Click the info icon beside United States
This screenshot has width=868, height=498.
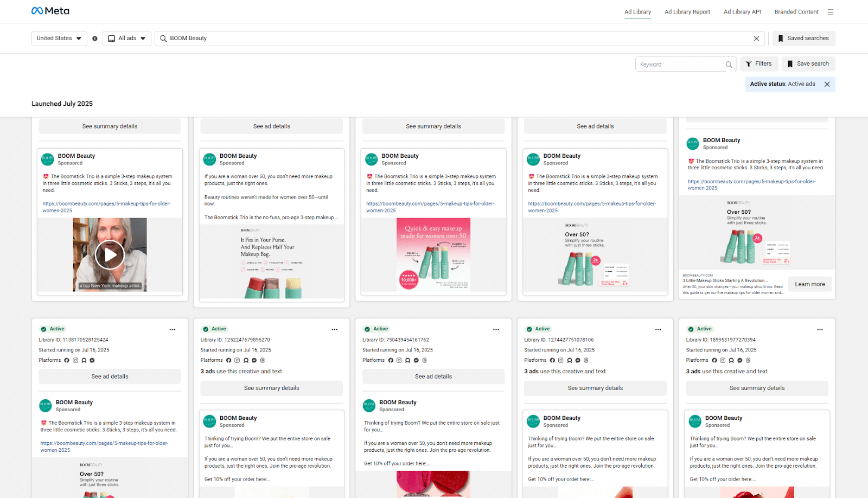pyautogui.click(x=95, y=39)
